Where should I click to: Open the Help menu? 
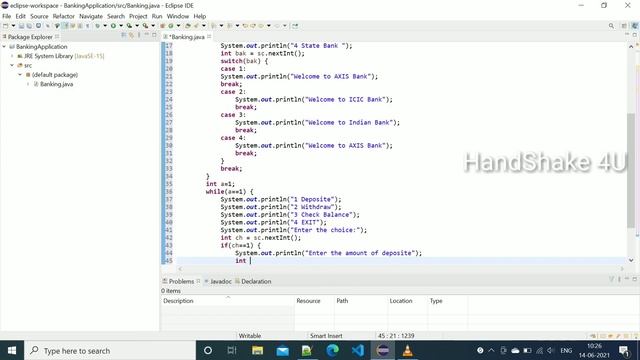coord(200,16)
